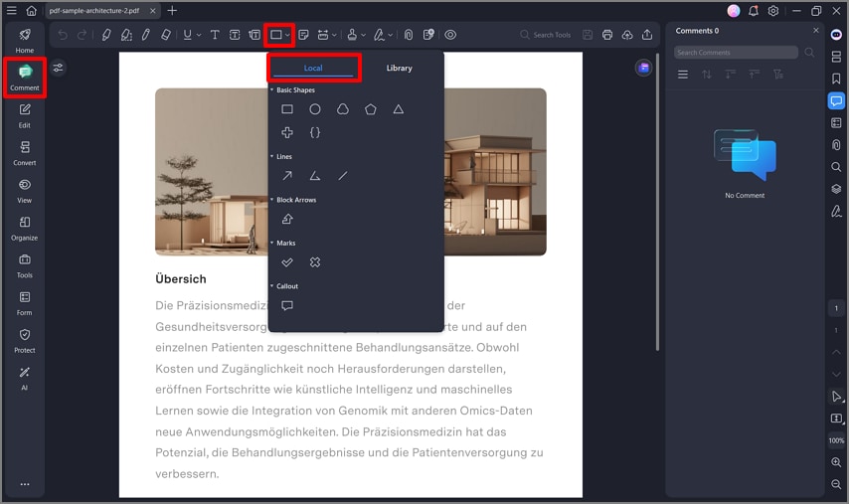Open the shapes dropdown arrow

click(287, 35)
